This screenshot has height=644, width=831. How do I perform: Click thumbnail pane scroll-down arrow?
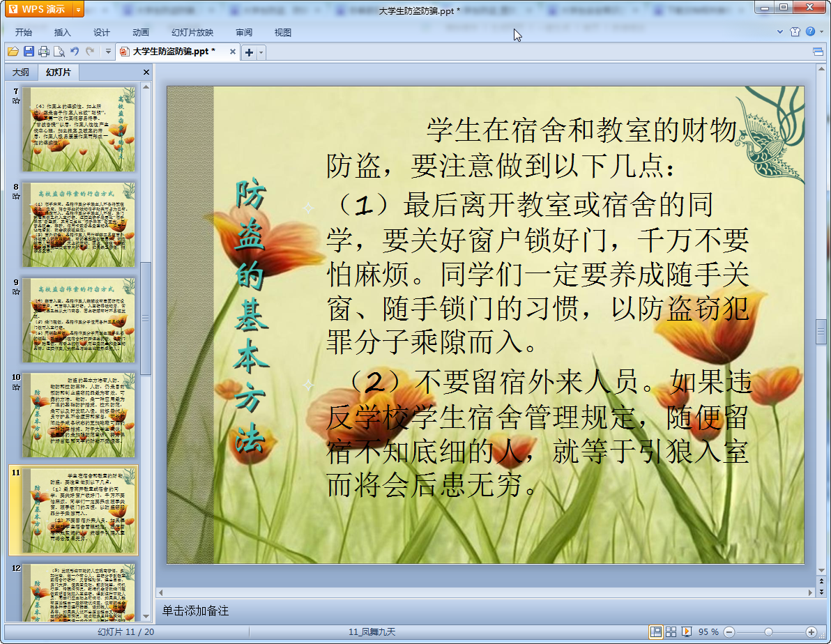click(146, 616)
